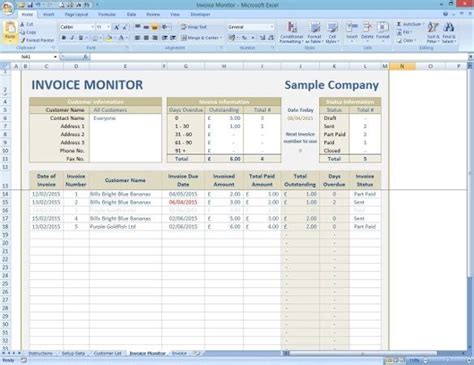Click the Accounting Number Format icon
The width and height of the screenshot is (474, 365).
[232, 38]
